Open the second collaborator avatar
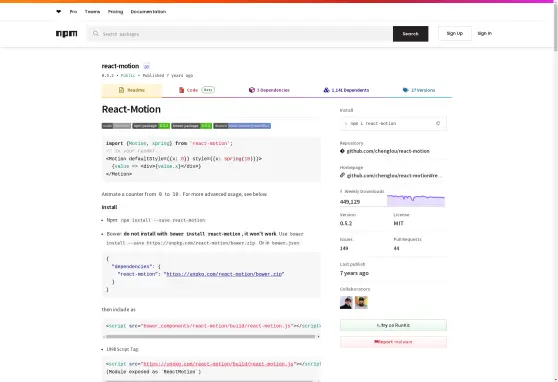The width and height of the screenshot is (558, 382). click(361, 302)
